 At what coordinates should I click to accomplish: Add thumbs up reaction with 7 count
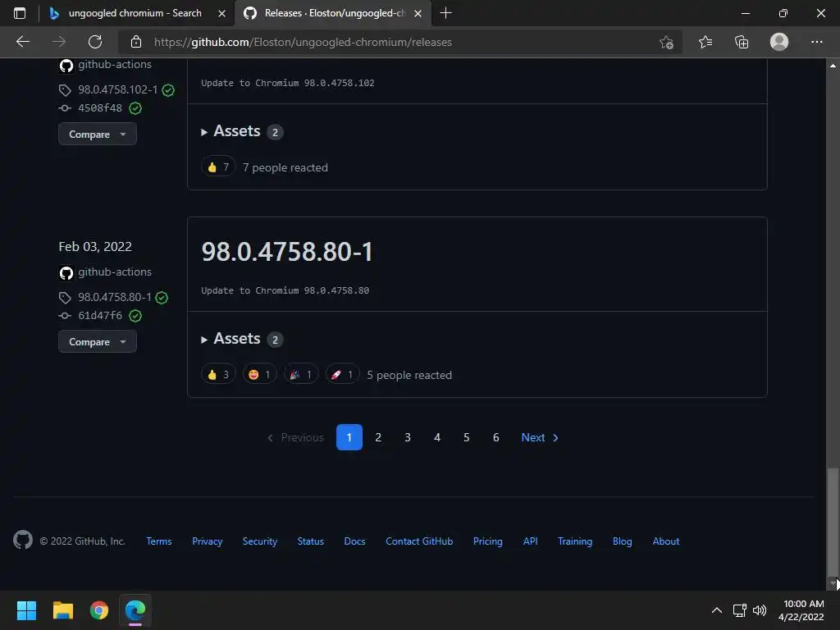click(x=218, y=167)
